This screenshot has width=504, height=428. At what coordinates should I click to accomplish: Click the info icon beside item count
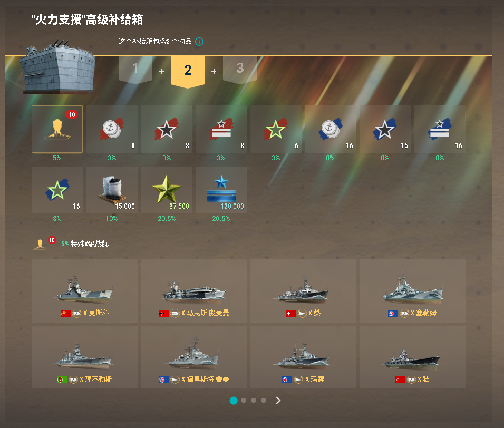pos(199,42)
